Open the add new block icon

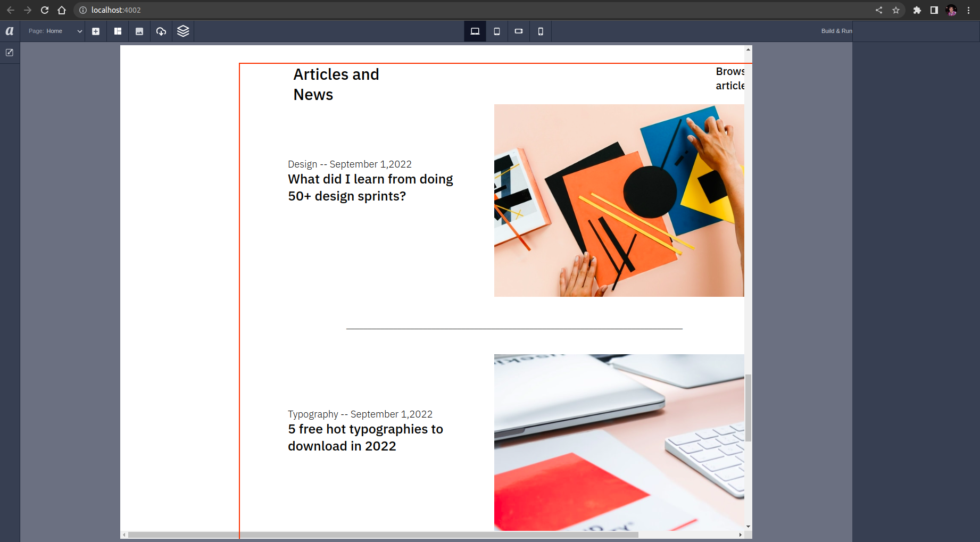96,31
